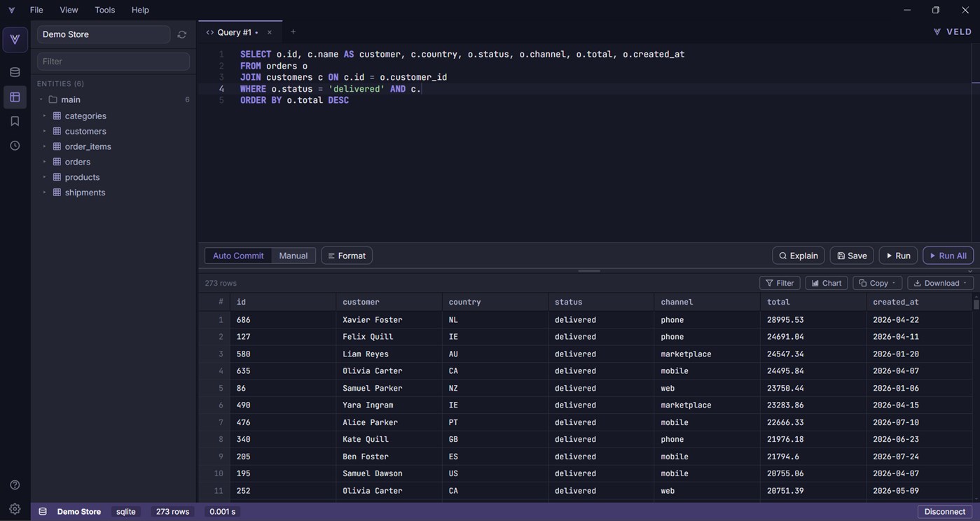Switch to Auto Commit mode
The image size is (980, 521).
point(238,256)
